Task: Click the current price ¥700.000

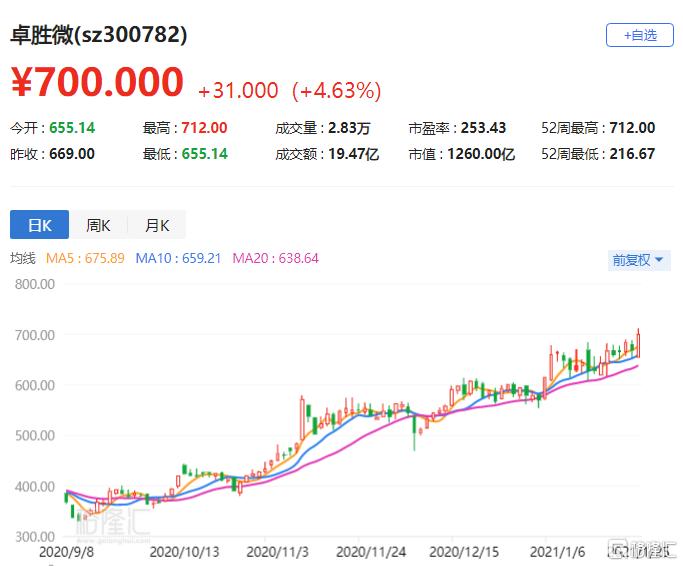Action: point(97,81)
